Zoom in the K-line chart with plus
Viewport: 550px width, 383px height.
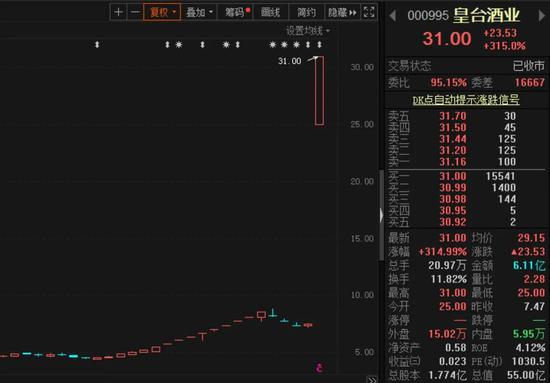[118, 12]
